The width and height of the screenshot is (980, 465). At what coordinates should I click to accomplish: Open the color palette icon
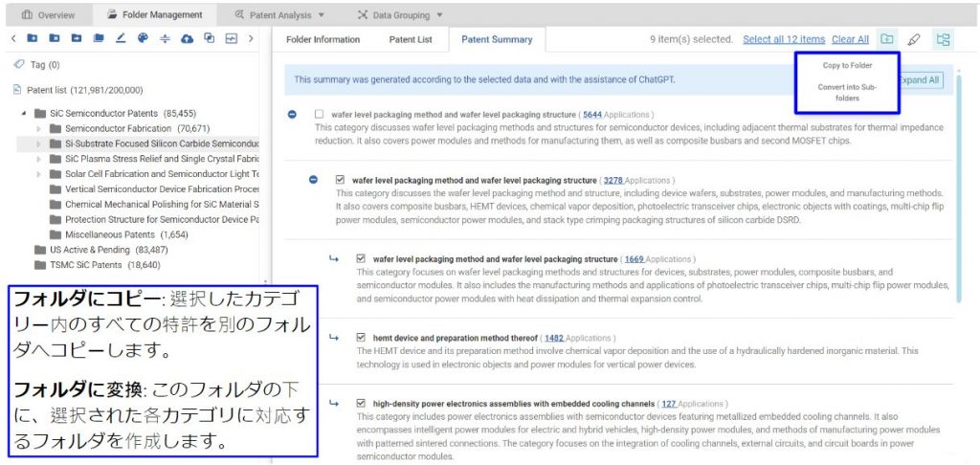click(x=143, y=38)
